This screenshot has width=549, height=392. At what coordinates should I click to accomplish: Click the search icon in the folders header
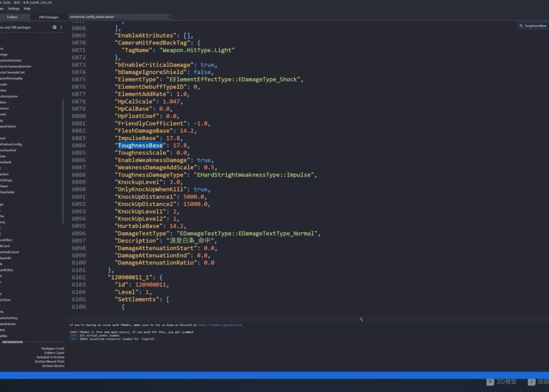[54, 27]
